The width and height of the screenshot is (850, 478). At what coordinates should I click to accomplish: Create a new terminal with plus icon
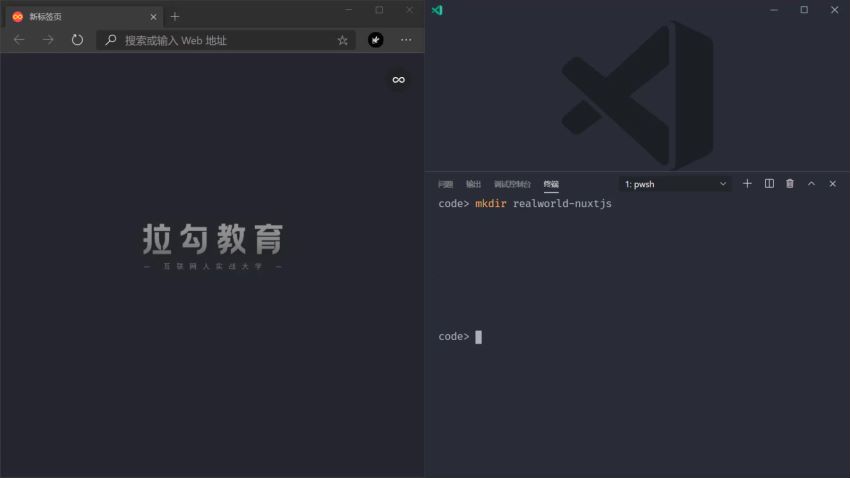click(747, 184)
